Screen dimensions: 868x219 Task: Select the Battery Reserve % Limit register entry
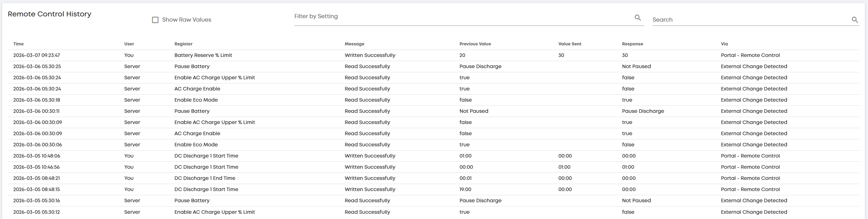click(x=203, y=55)
